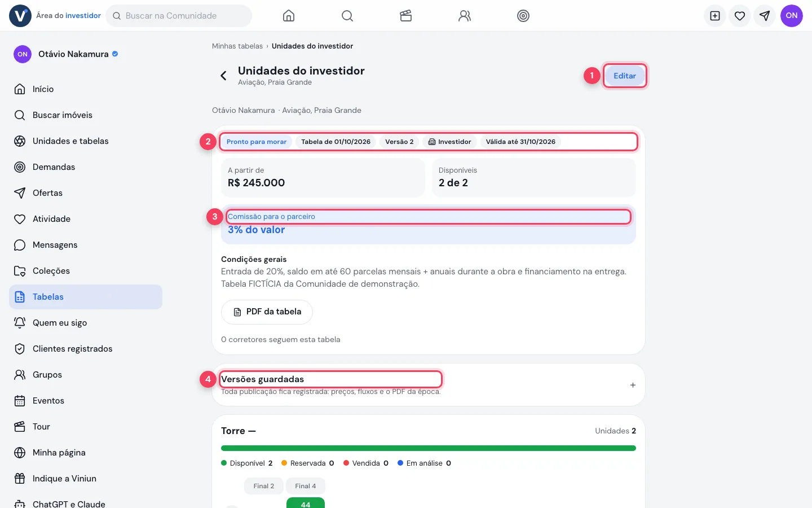Go to Demandas in the sidebar

(x=86, y=167)
